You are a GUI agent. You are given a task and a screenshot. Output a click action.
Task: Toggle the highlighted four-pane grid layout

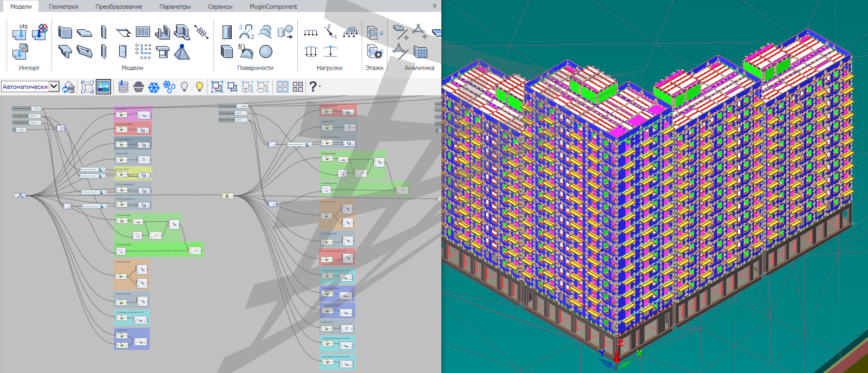pyautogui.click(x=283, y=87)
